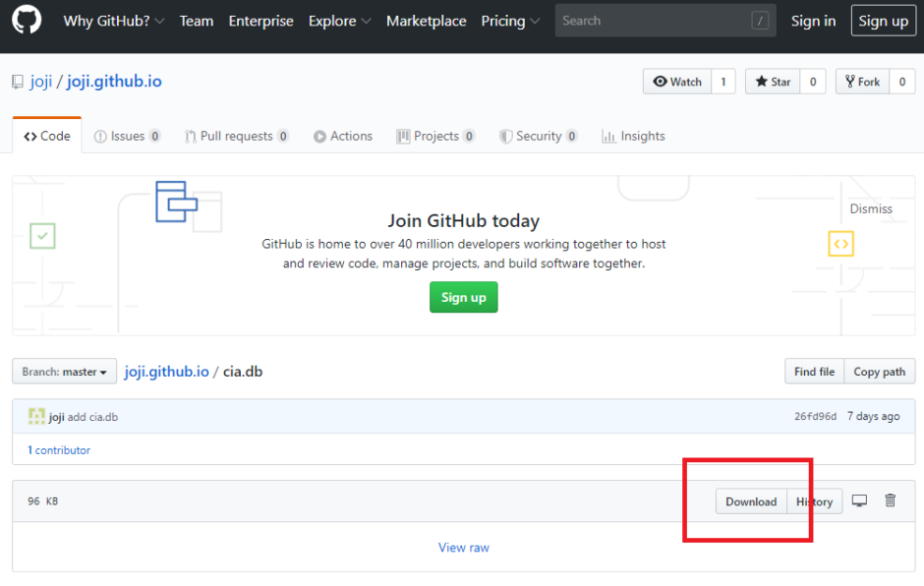Image resolution: width=924 pixels, height=586 pixels.
Task: Click the slash shortcut icon in search
Action: coord(759,21)
